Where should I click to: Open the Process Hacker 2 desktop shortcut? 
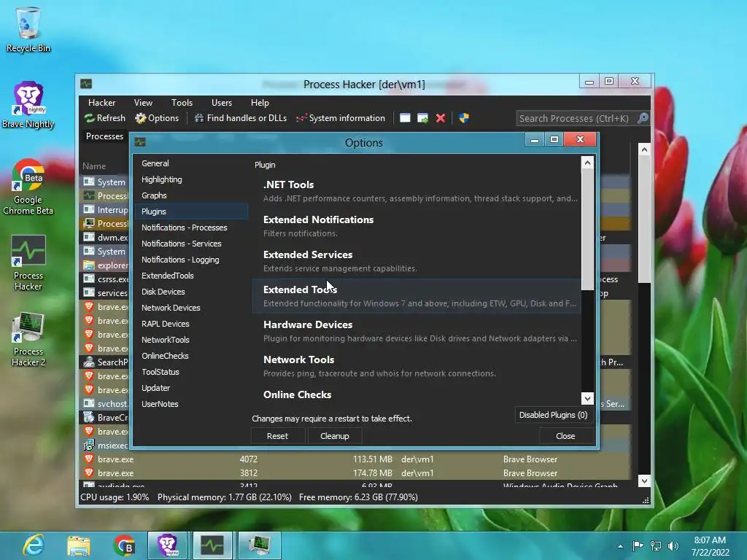[x=28, y=339]
